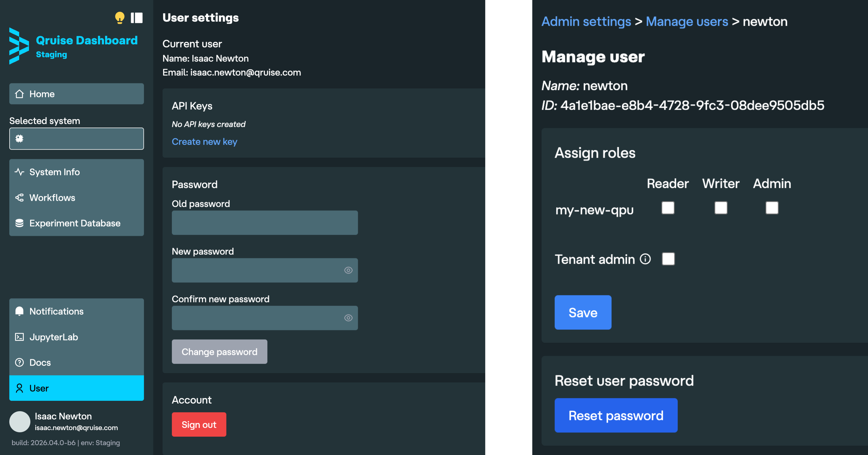Follow the Manage users breadcrumb
The width and height of the screenshot is (868, 455).
coord(687,22)
